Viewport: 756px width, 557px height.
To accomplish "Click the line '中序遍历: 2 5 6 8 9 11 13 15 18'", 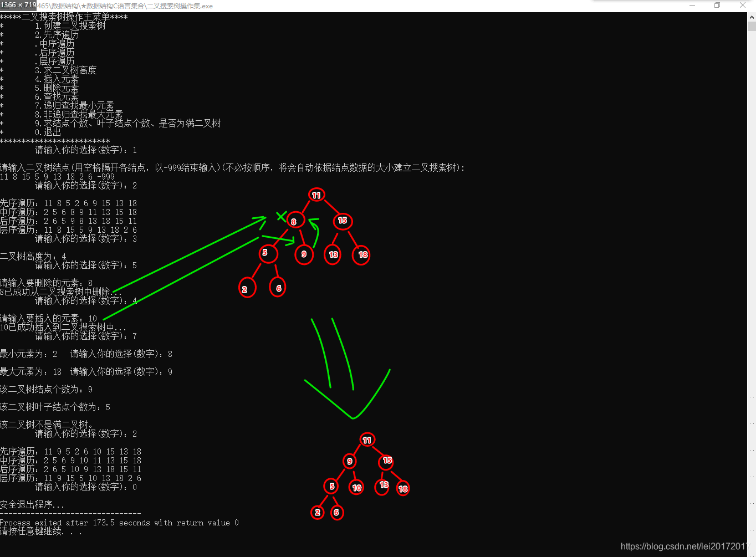I will pyautogui.click(x=69, y=212).
